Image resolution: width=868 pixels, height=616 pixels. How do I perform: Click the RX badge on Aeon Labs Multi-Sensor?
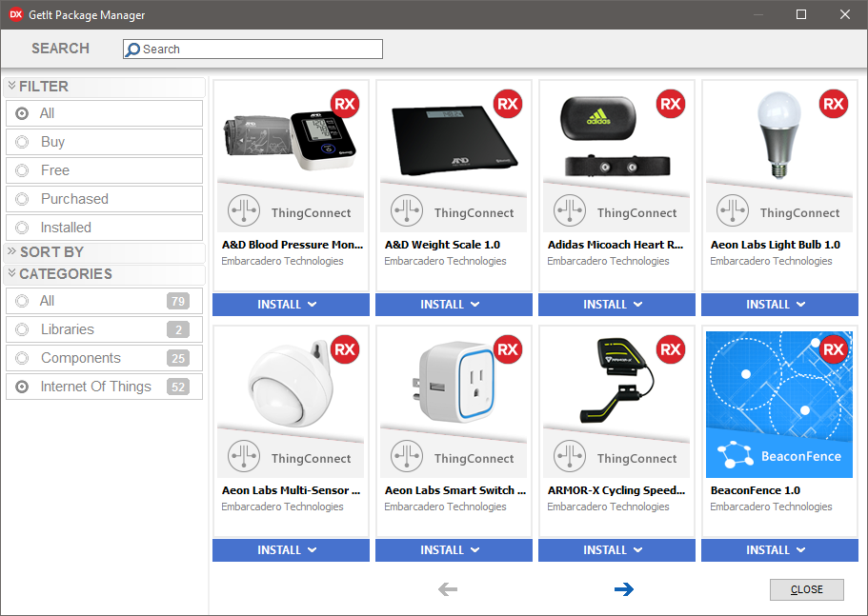pos(345,349)
